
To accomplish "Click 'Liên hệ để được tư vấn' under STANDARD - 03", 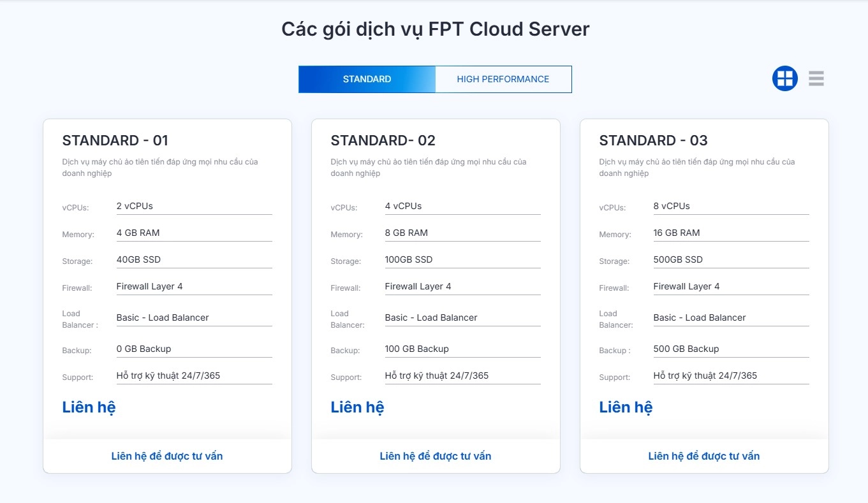I will [x=704, y=456].
